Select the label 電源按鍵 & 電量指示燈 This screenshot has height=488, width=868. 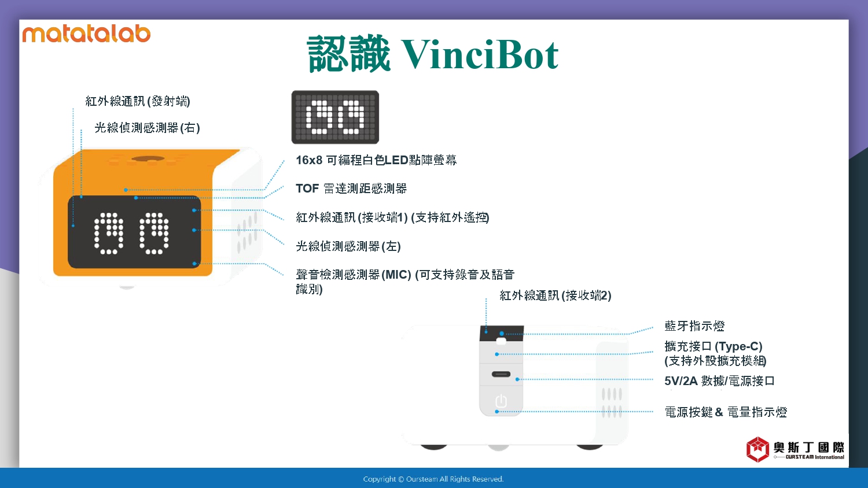726,412
